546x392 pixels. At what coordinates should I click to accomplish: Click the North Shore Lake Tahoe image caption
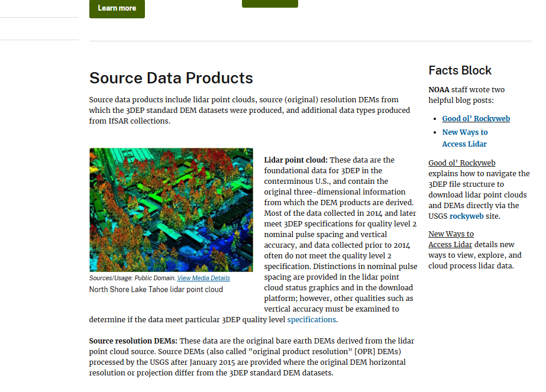pyautogui.click(x=156, y=289)
